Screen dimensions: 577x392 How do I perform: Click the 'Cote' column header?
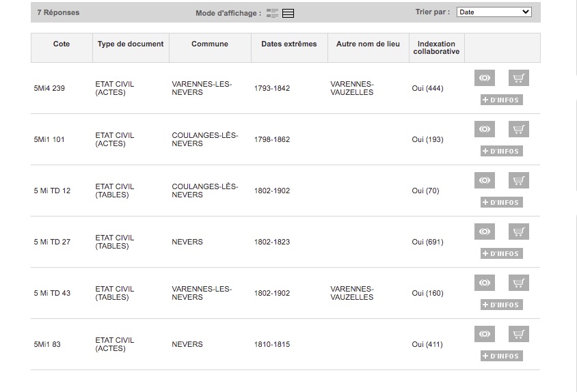click(x=62, y=44)
